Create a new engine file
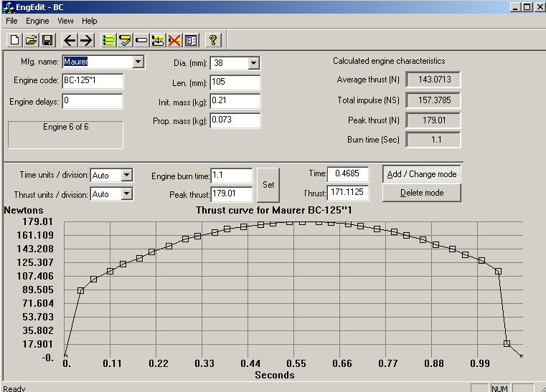The image size is (546, 392). coord(14,40)
